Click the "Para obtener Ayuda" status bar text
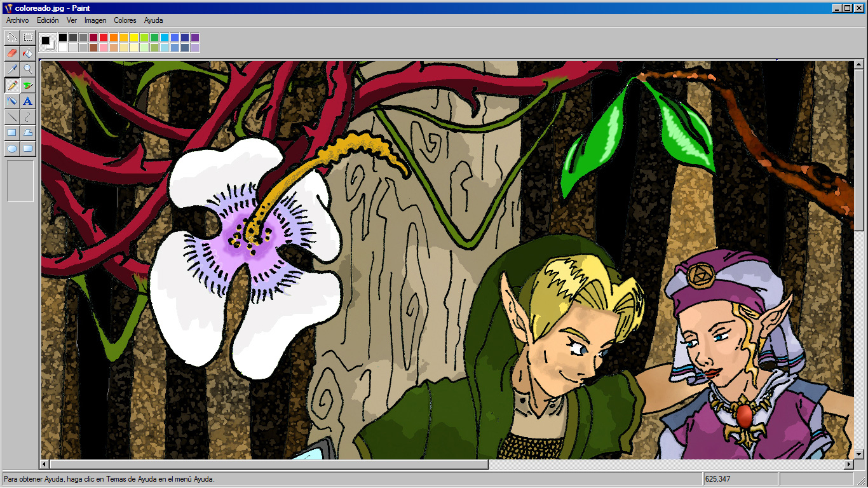The width and height of the screenshot is (868, 488). click(109, 479)
